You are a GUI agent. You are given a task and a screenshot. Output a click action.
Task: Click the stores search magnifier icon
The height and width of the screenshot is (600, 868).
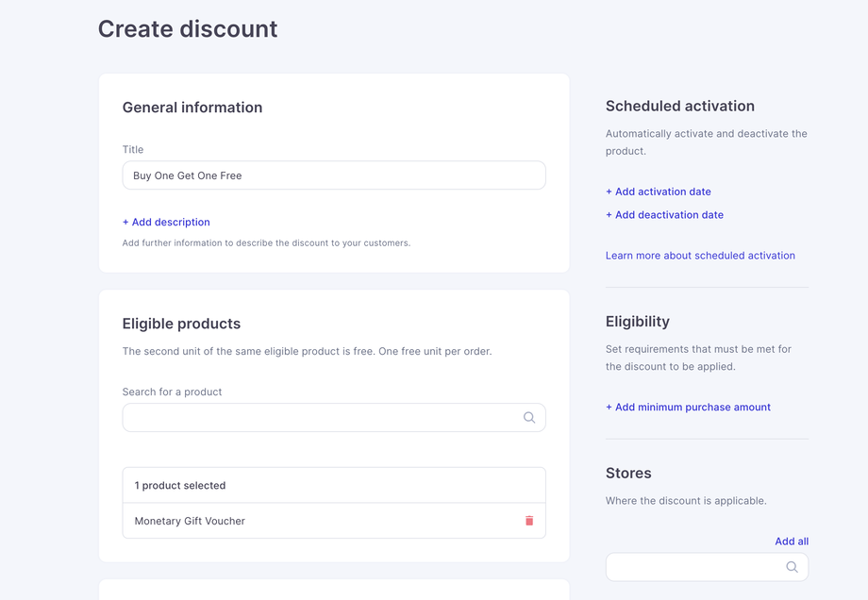pos(793,567)
